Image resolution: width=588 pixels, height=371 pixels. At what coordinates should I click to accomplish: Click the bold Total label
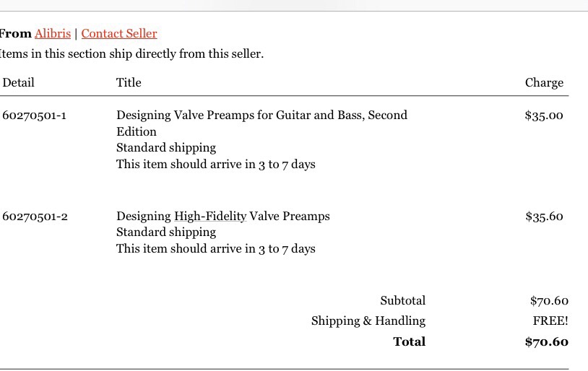pos(409,341)
